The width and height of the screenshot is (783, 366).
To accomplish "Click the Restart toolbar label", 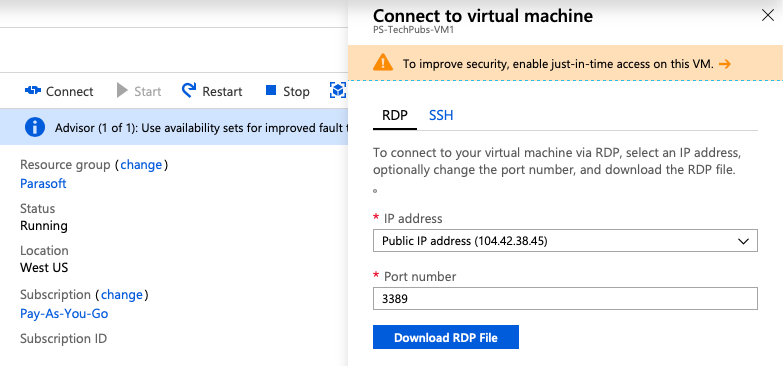I will tap(222, 91).
